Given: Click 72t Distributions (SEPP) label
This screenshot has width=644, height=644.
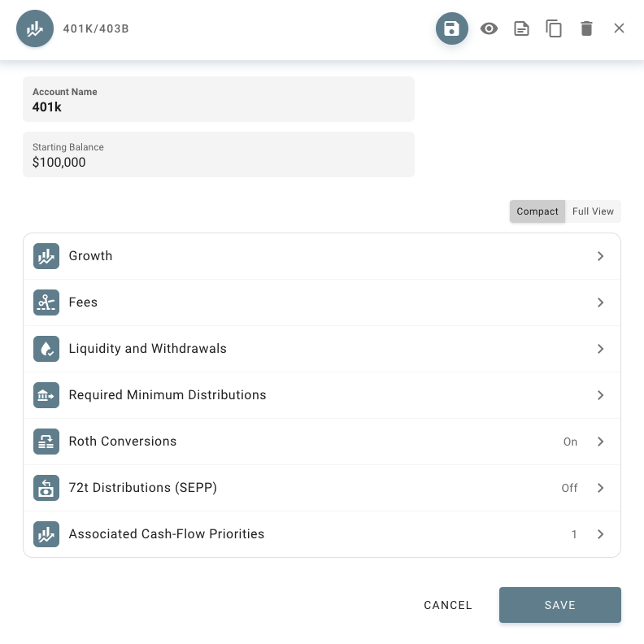Looking at the screenshot, I should click(x=143, y=488).
